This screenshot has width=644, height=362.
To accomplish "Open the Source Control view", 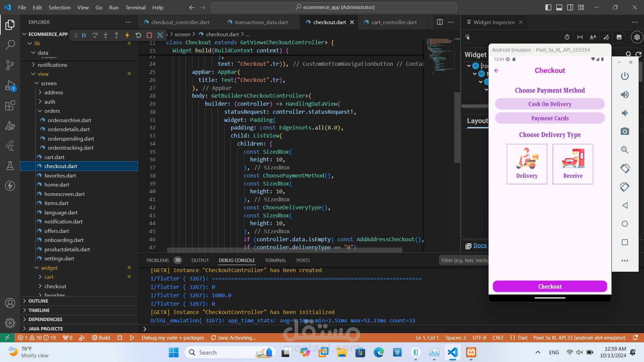I will point(10,65).
